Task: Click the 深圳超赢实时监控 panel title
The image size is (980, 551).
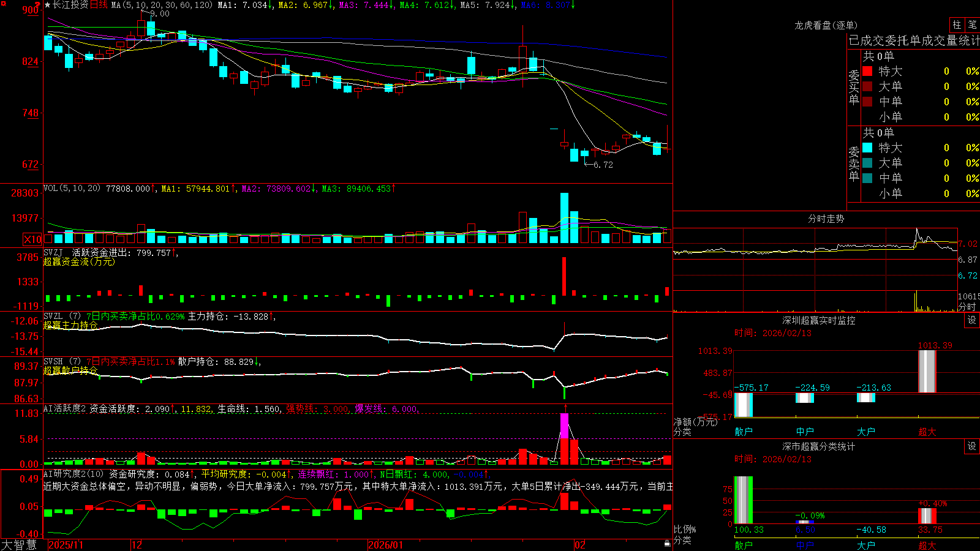Action: pos(818,320)
